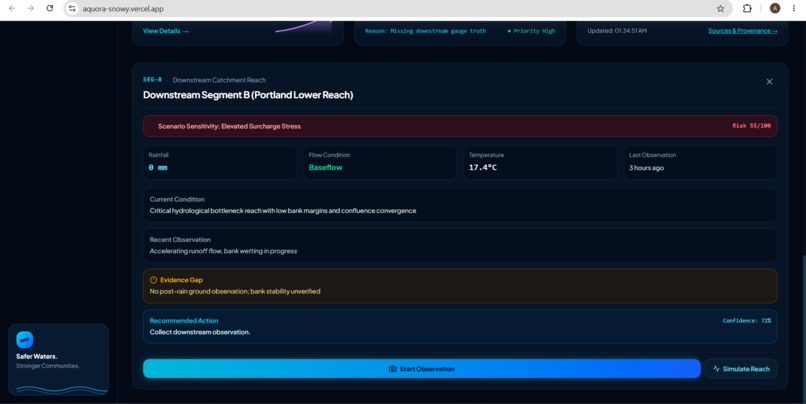
Task: Click the camera icon on Start Observation
Action: pyautogui.click(x=393, y=369)
